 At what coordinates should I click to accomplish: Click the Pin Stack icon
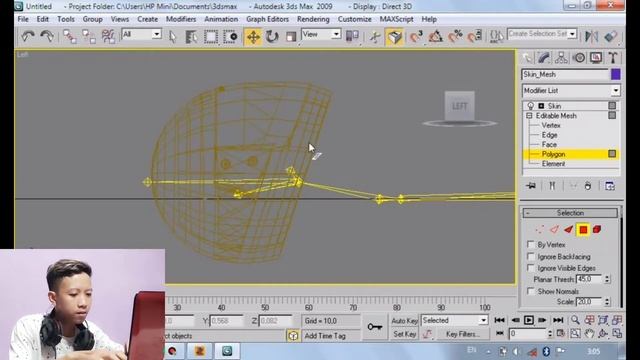point(531,186)
